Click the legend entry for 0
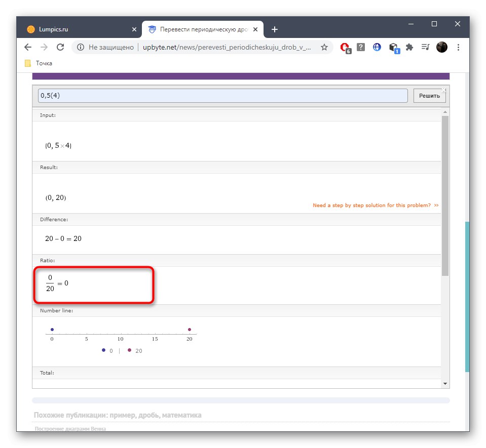This screenshot has height=448, width=486. coord(107,350)
